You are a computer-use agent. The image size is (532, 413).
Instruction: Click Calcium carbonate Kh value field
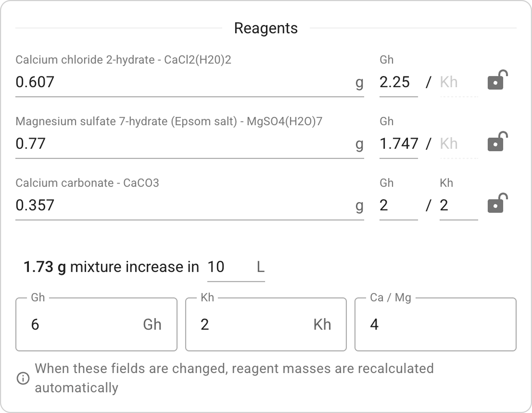click(x=458, y=205)
